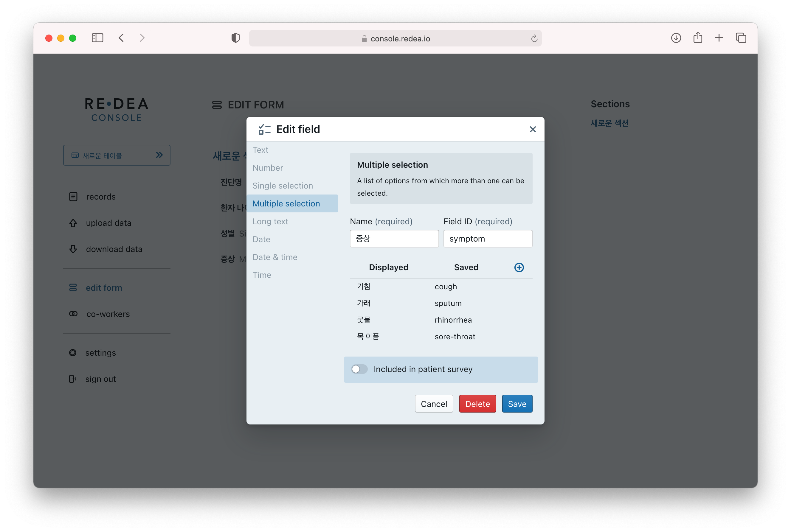Toggle the Safari sidebar panel icon
Viewport: 791px width, 532px height.
(x=97, y=38)
